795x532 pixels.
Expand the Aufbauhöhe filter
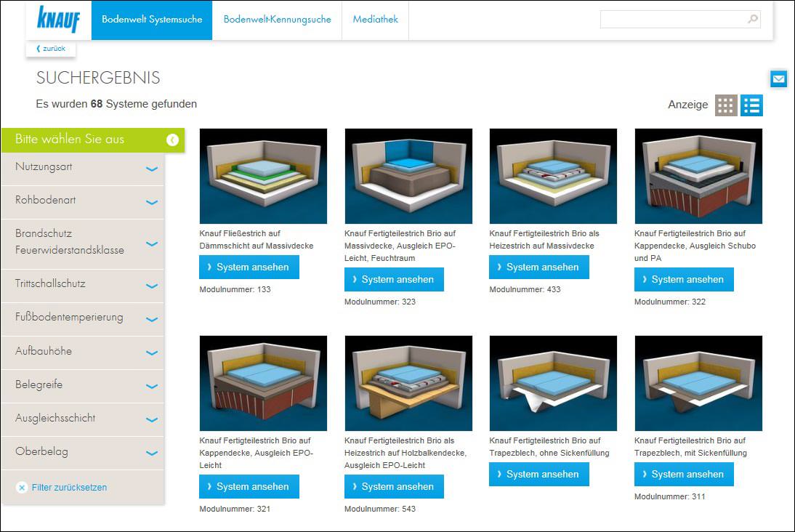(83, 352)
